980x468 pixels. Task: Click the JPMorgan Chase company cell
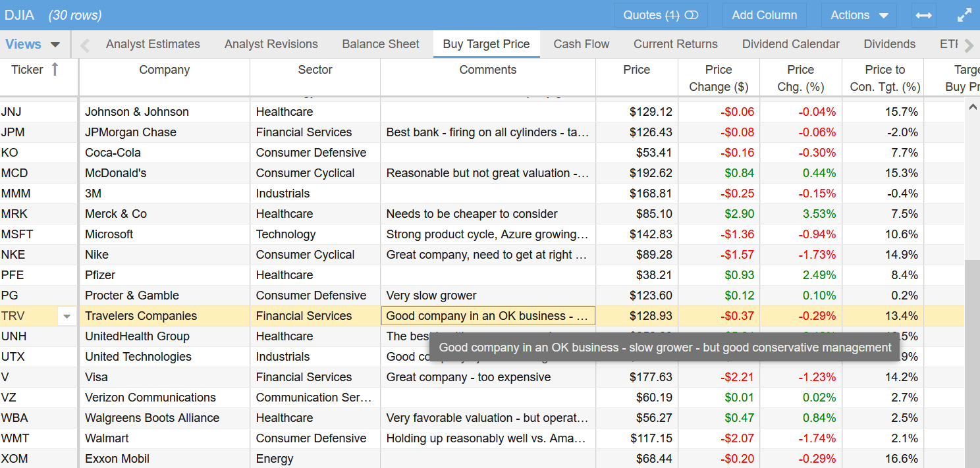click(x=165, y=132)
